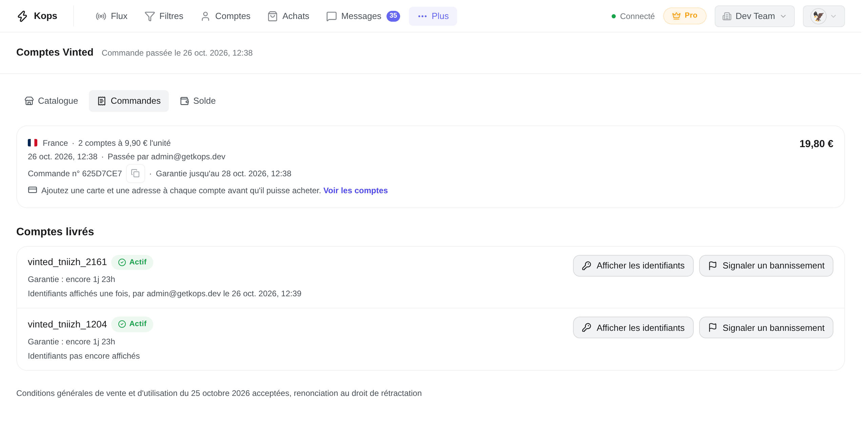Open the Filtres section
868x421 pixels.
pos(164,16)
